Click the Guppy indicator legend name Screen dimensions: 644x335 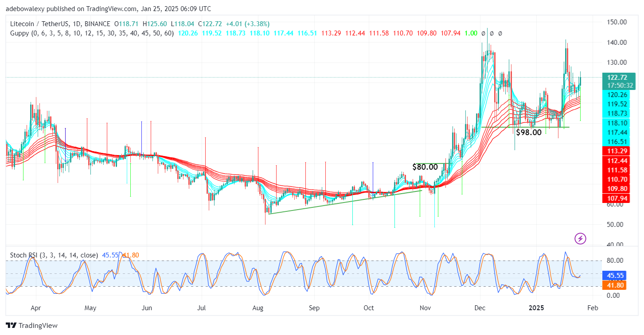click(20, 33)
